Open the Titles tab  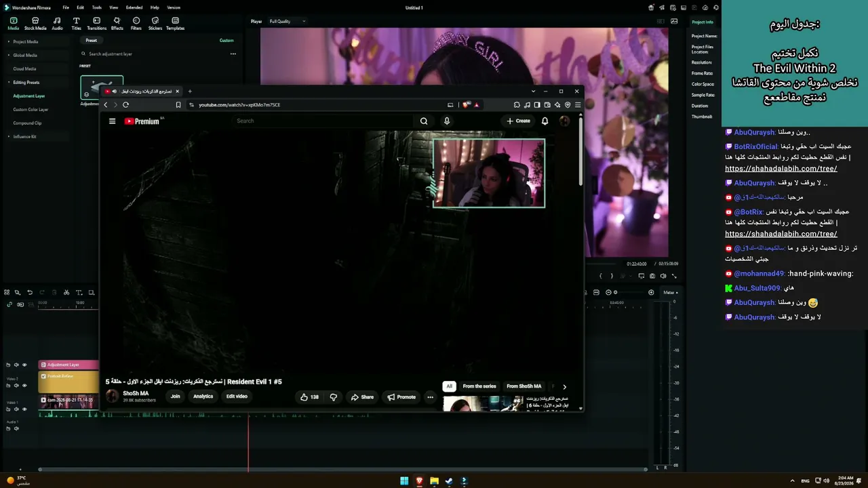click(76, 24)
